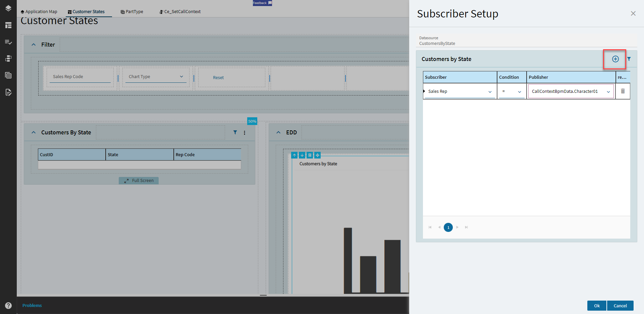Image resolution: width=644 pixels, height=314 pixels.
Task: Click the Full Screen button
Action: tap(139, 181)
